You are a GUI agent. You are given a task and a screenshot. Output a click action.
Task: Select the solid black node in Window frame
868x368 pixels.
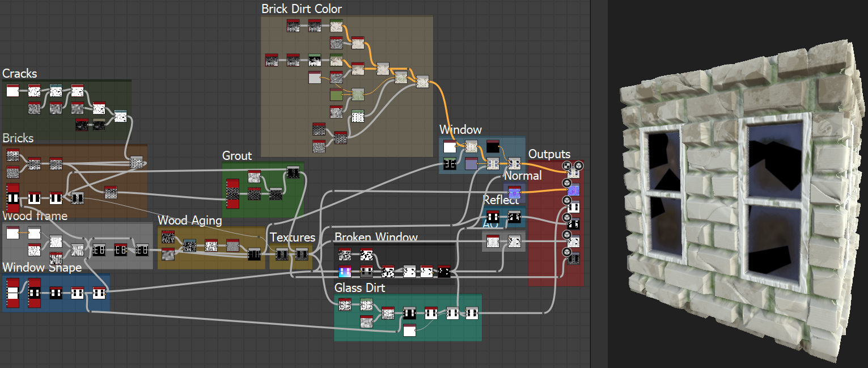click(x=492, y=146)
